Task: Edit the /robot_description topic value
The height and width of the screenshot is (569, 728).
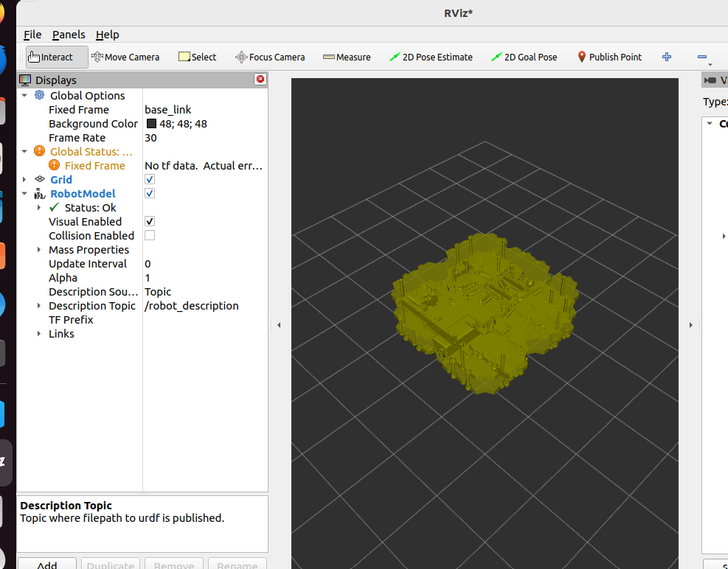Action: pyautogui.click(x=205, y=306)
